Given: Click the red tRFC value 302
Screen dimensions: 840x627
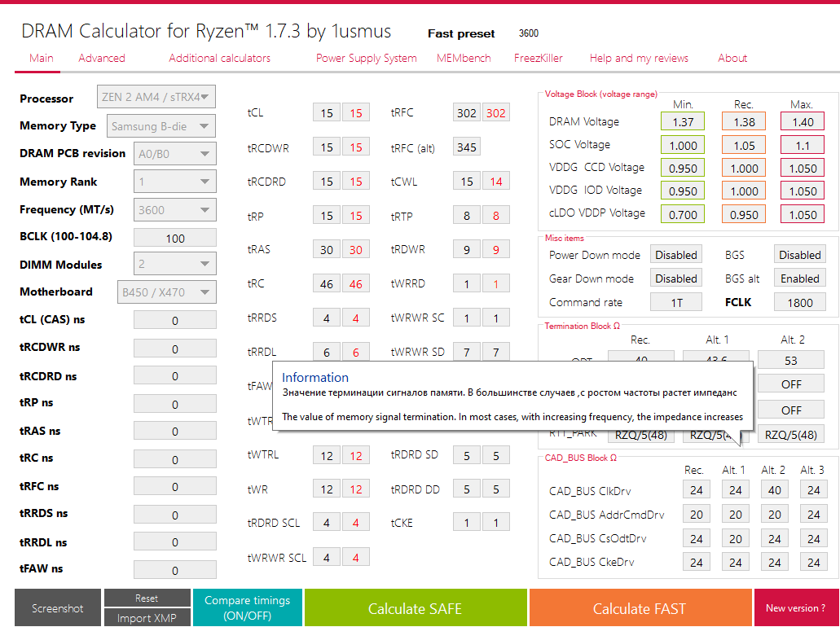Looking at the screenshot, I should (x=496, y=112).
